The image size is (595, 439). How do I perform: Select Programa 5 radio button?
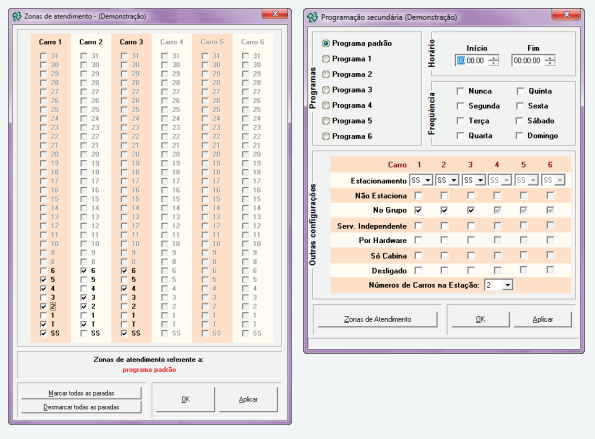click(326, 121)
